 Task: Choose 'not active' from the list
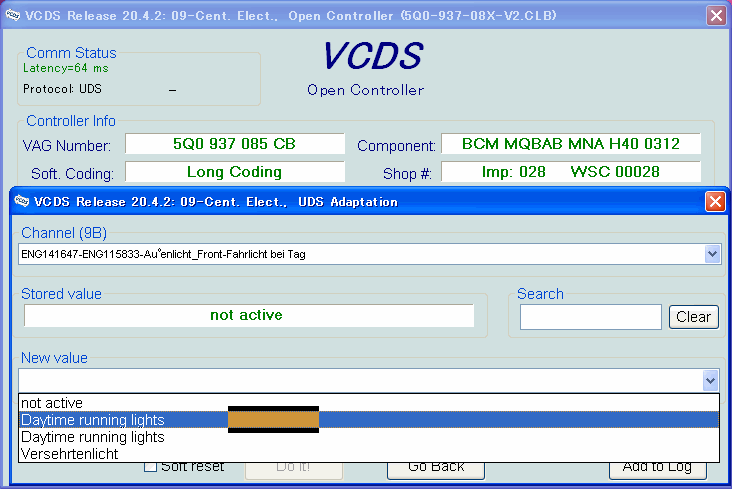click(369, 403)
